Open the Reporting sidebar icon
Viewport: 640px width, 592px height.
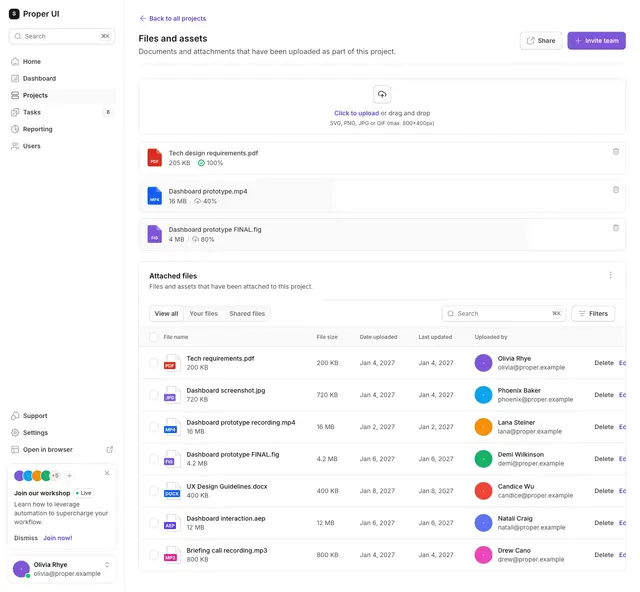coord(15,129)
